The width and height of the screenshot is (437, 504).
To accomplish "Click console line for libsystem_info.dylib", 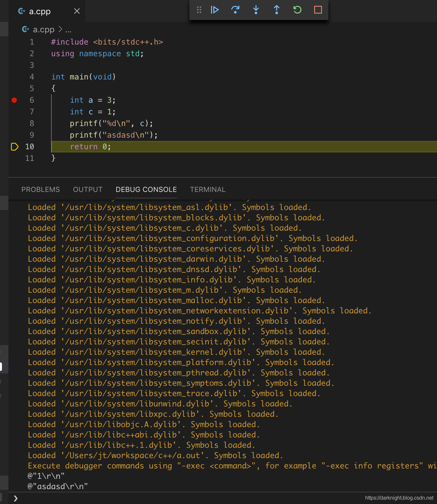I will 172,280.
